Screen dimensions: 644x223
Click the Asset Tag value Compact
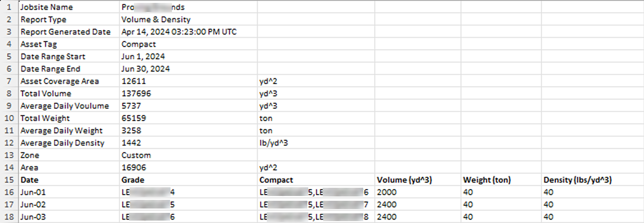137,44
